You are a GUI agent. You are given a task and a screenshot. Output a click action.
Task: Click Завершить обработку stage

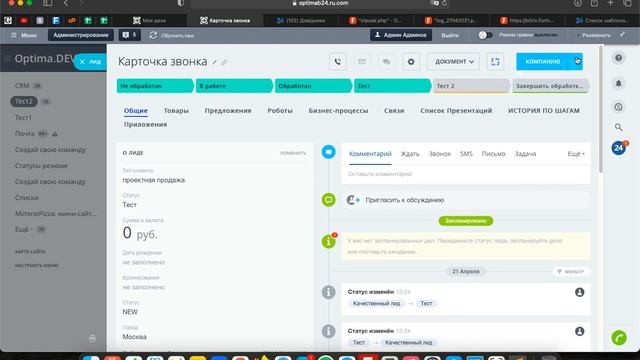tap(550, 86)
